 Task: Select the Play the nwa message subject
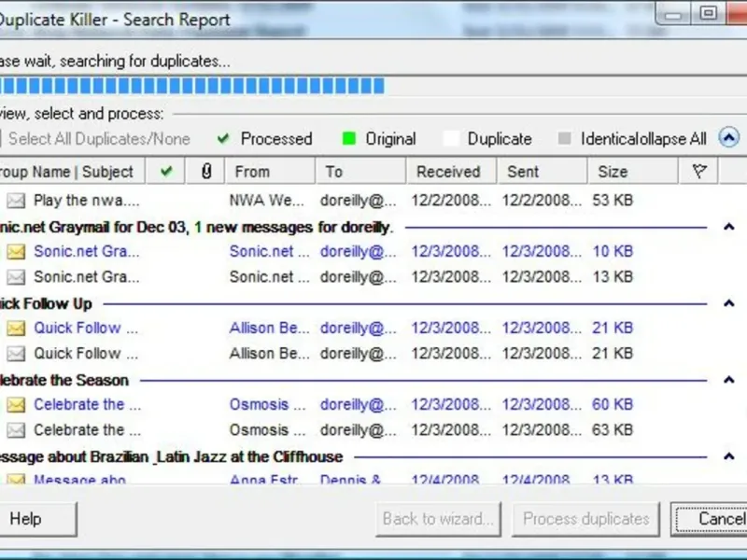(86, 201)
